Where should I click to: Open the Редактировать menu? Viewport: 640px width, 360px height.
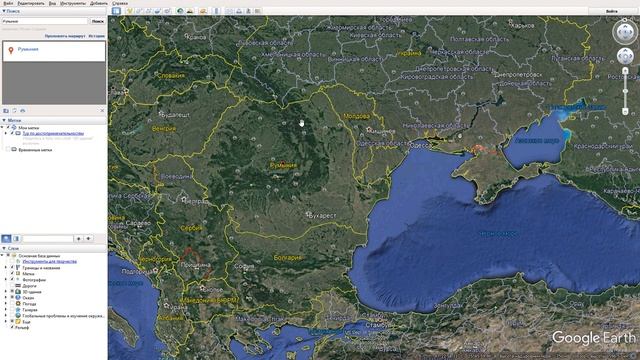tap(31, 3)
